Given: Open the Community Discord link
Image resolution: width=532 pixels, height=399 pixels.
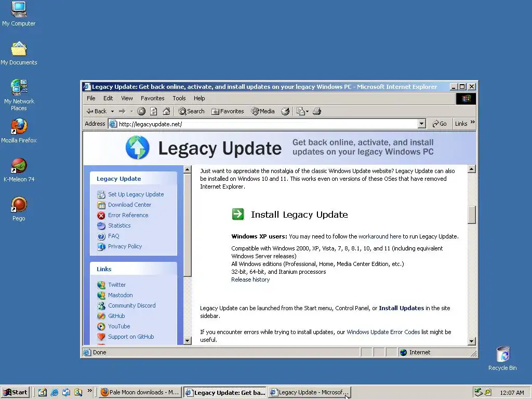Looking at the screenshot, I should click(x=131, y=305).
